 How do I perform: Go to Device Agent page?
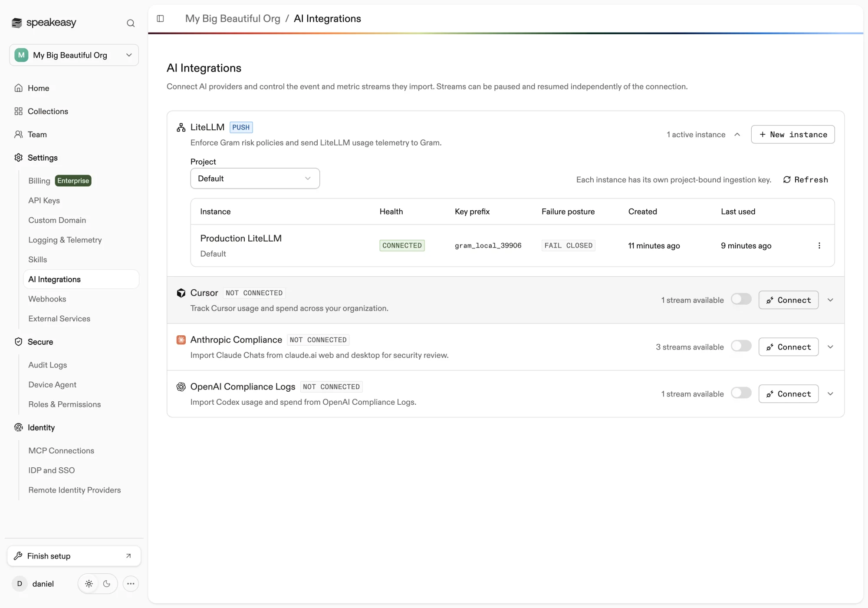point(53,385)
